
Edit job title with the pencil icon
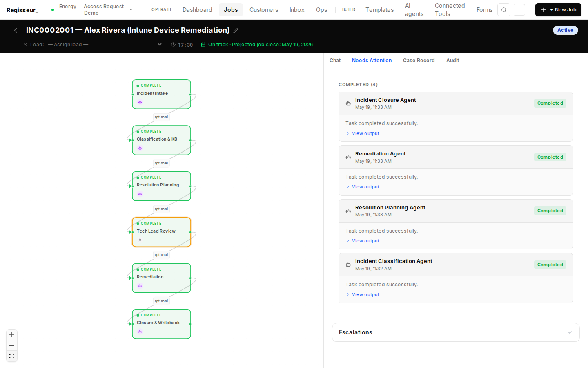[x=236, y=30]
